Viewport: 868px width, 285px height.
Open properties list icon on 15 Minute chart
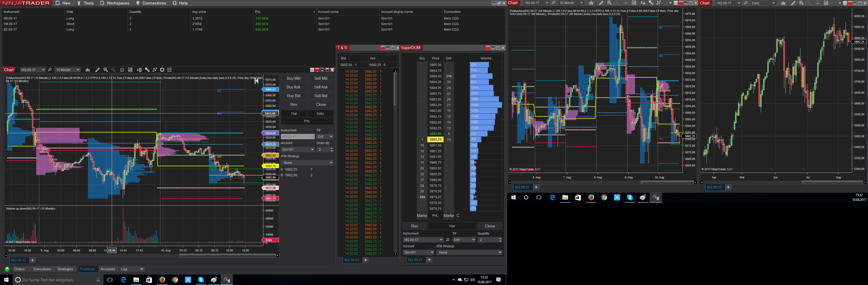[170, 70]
